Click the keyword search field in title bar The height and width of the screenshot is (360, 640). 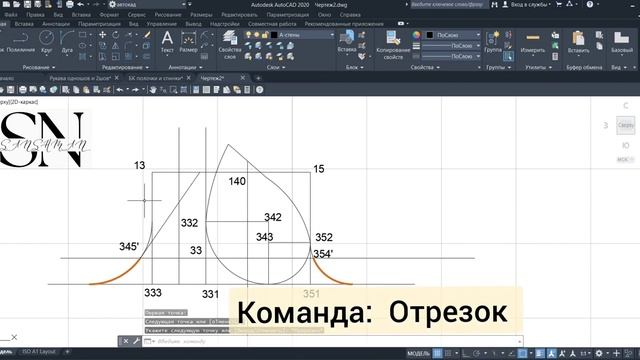449,4
